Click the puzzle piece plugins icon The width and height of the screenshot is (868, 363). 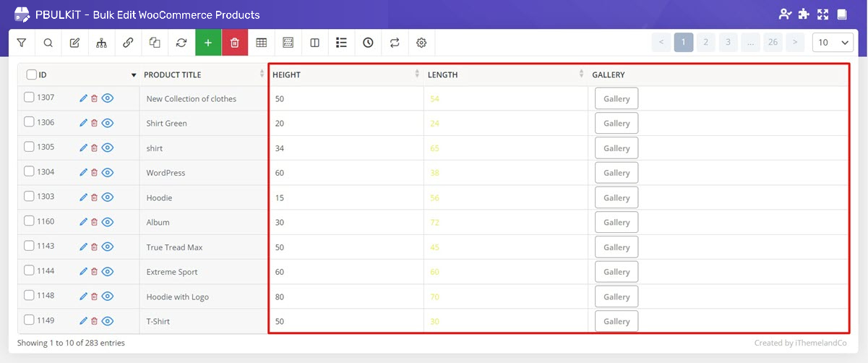click(x=804, y=14)
